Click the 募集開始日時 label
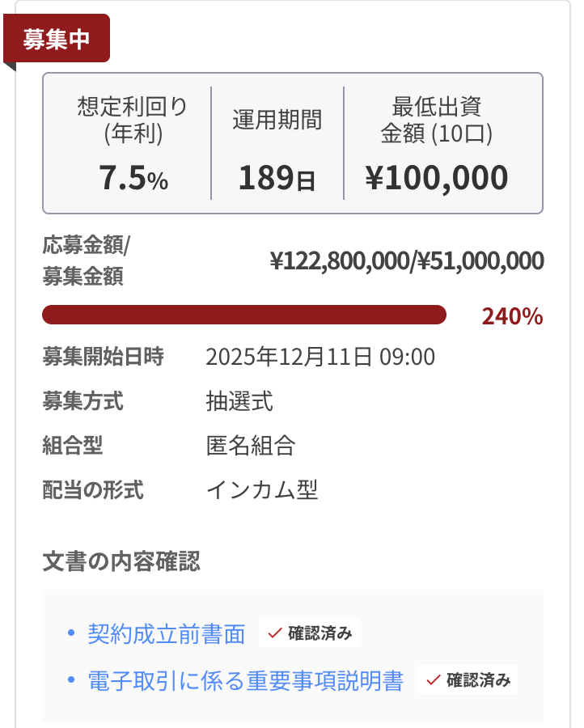 click(x=103, y=357)
